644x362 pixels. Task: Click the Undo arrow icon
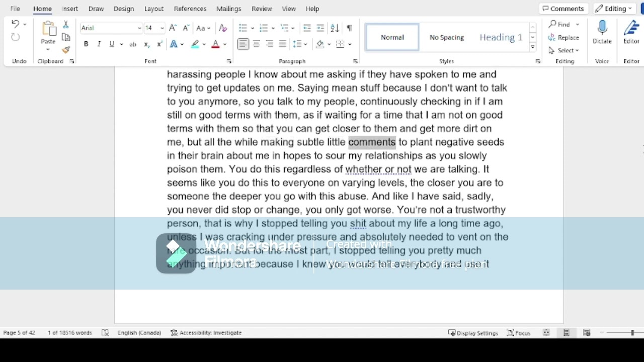(x=15, y=24)
